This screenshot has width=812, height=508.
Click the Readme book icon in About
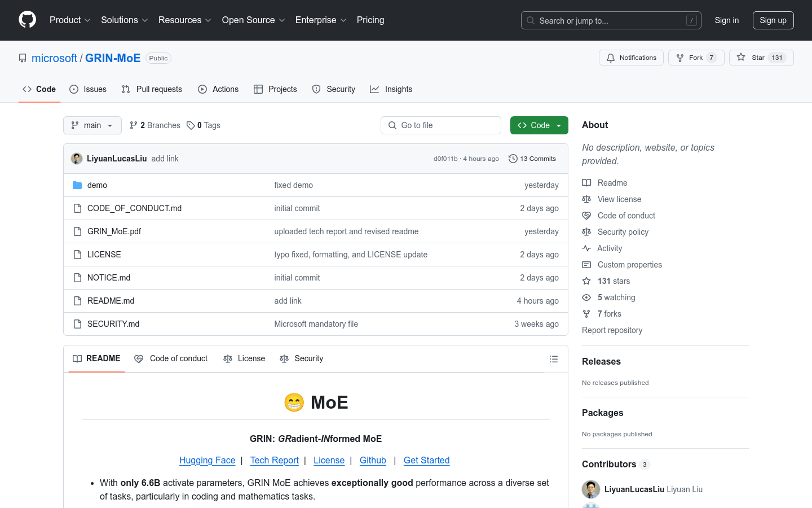click(x=586, y=183)
